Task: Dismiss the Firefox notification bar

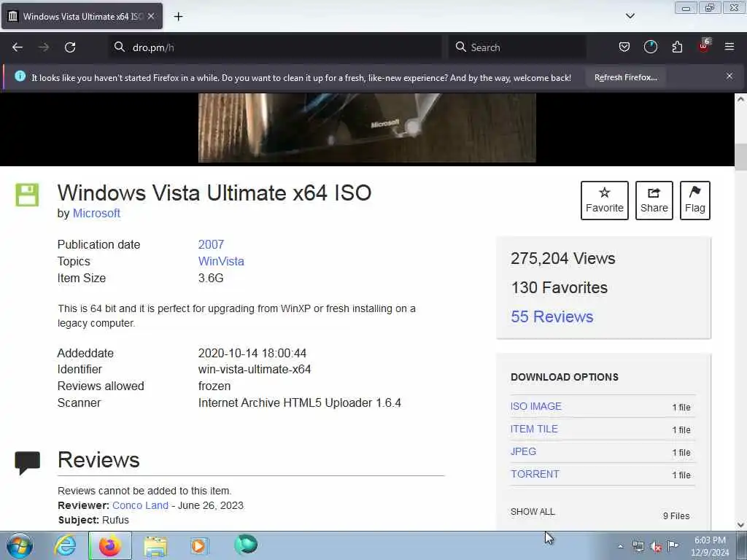Action: coord(729,76)
